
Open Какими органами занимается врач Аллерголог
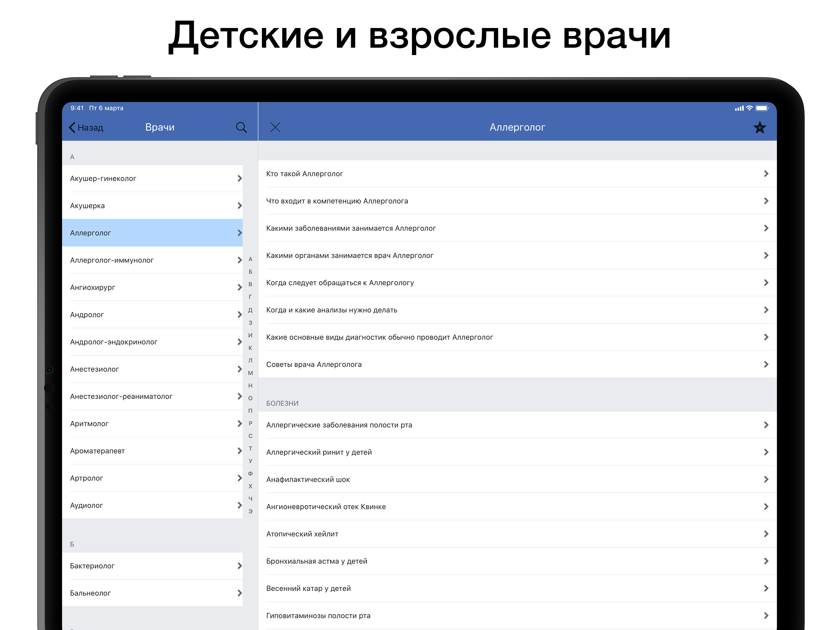[517, 255]
